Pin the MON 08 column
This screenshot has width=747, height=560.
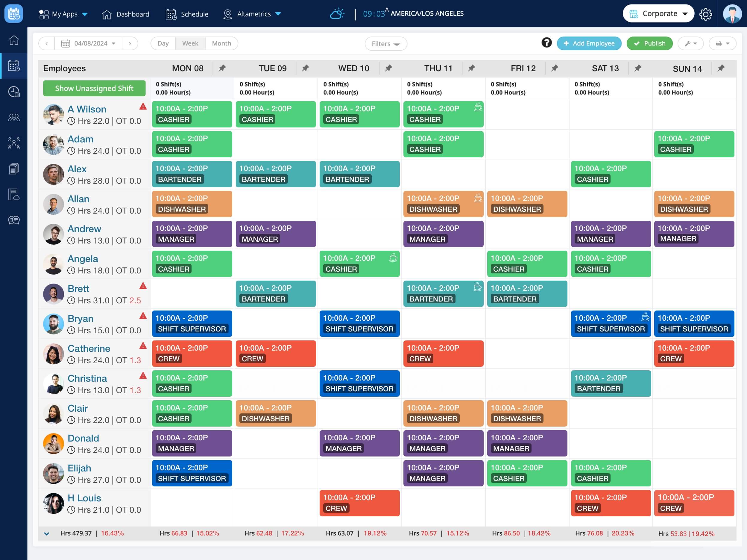point(222,68)
